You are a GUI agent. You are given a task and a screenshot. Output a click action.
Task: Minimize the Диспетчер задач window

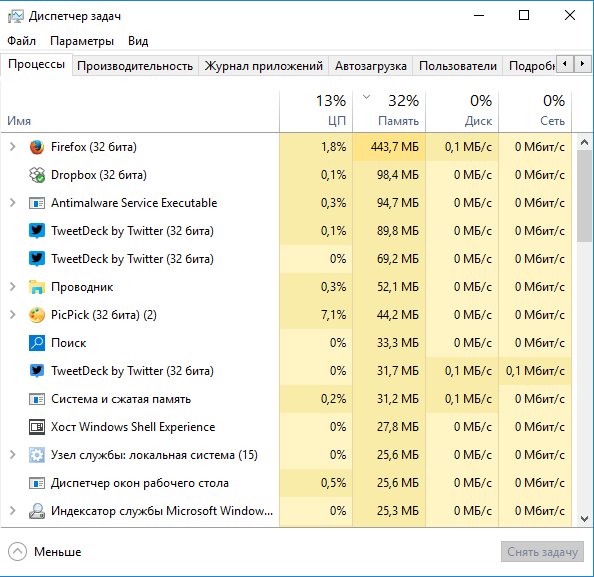pyautogui.click(x=479, y=16)
